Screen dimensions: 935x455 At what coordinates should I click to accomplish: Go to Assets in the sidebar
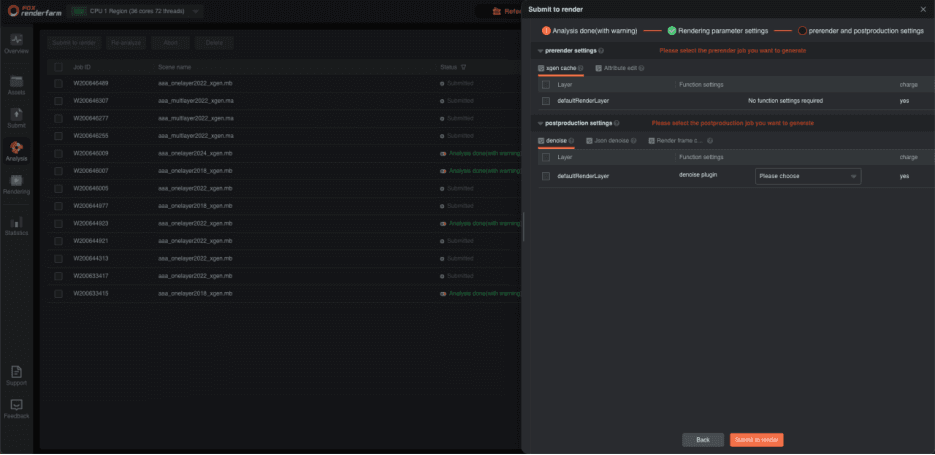point(16,84)
